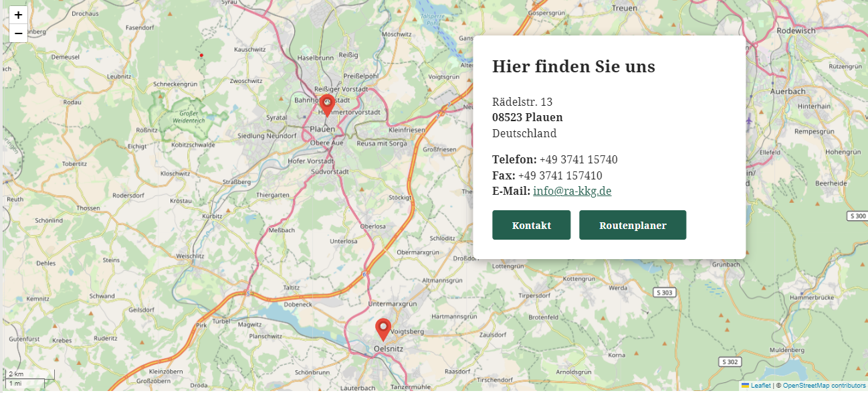Click the Treuen town label on map
868x393 pixels.
coord(624,8)
